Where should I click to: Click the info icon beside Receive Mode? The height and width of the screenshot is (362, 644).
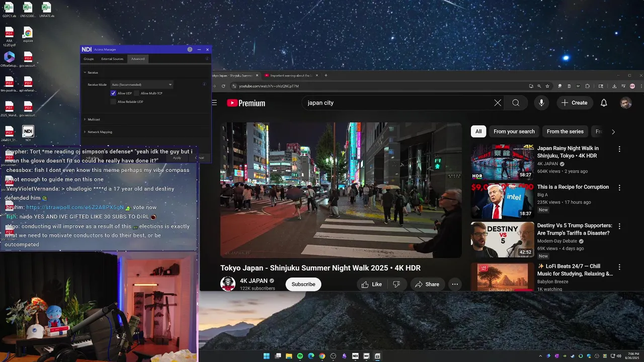204,84
